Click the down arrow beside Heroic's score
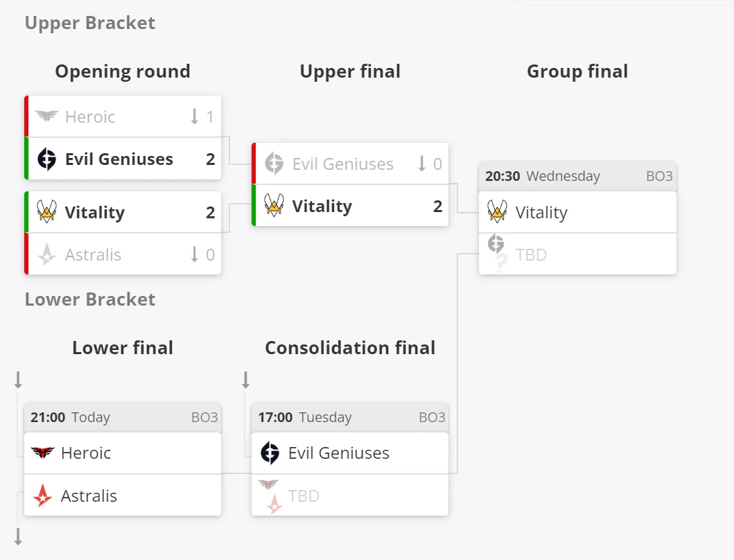 (x=195, y=116)
